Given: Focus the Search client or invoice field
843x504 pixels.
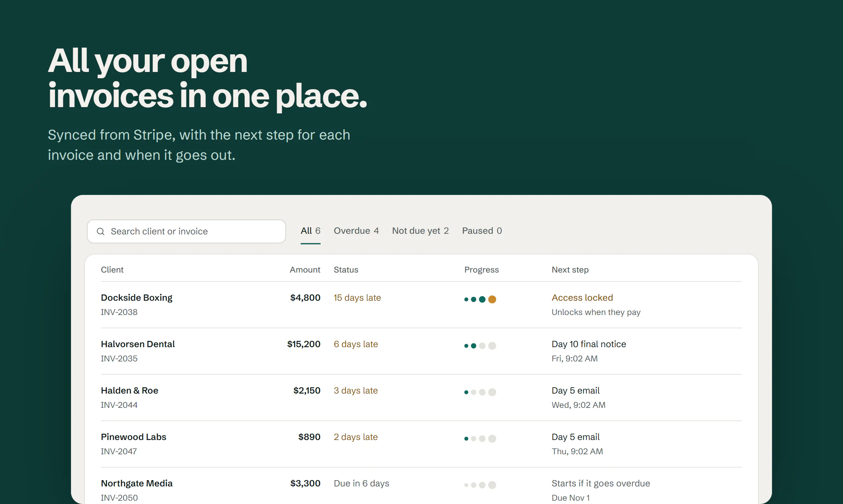Looking at the screenshot, I should coord(186,231).
